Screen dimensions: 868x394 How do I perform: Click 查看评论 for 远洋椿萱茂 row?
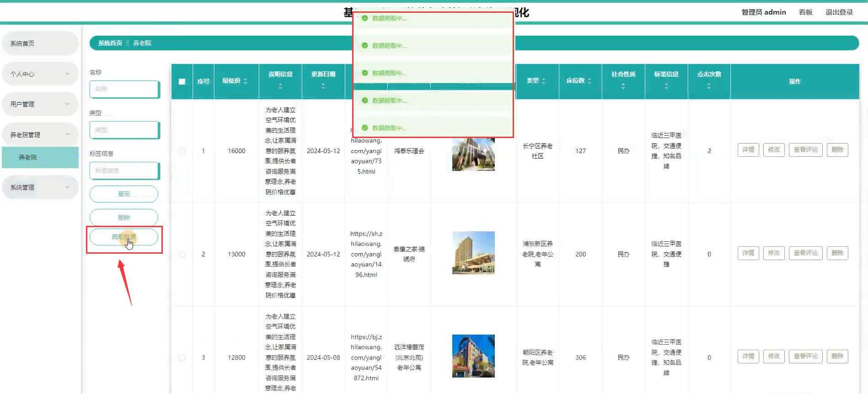(x=805, y=357)
